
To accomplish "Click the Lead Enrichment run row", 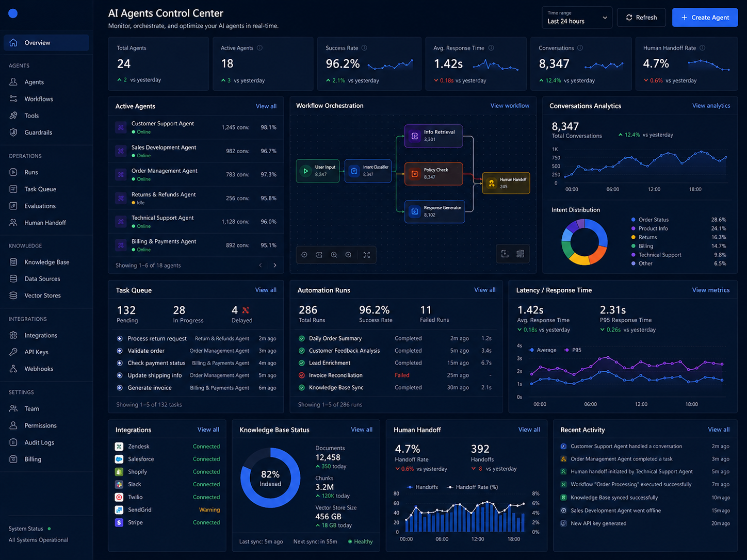I will pos(396,363).
